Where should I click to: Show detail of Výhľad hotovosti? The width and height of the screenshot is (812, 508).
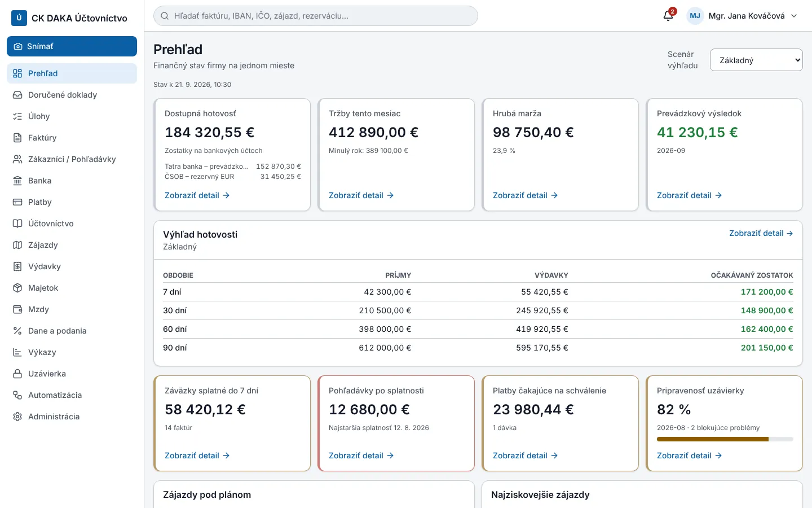(761, 233)
